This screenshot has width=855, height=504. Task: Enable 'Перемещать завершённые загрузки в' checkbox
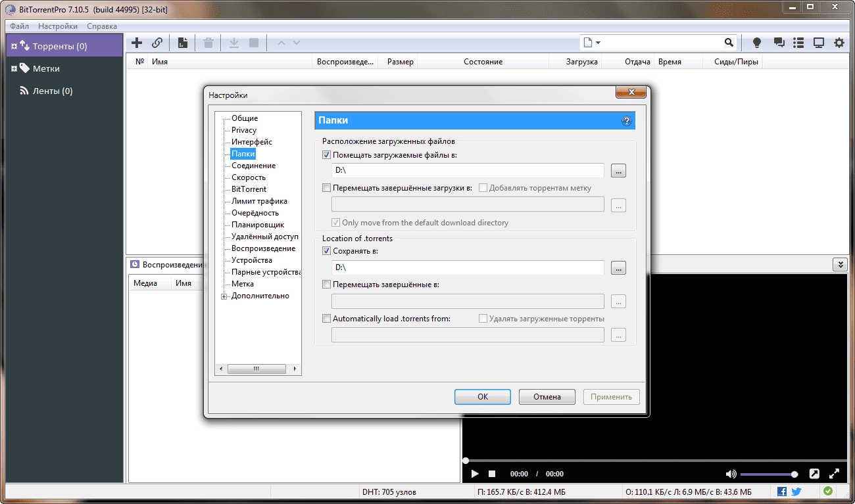(327, 188)
